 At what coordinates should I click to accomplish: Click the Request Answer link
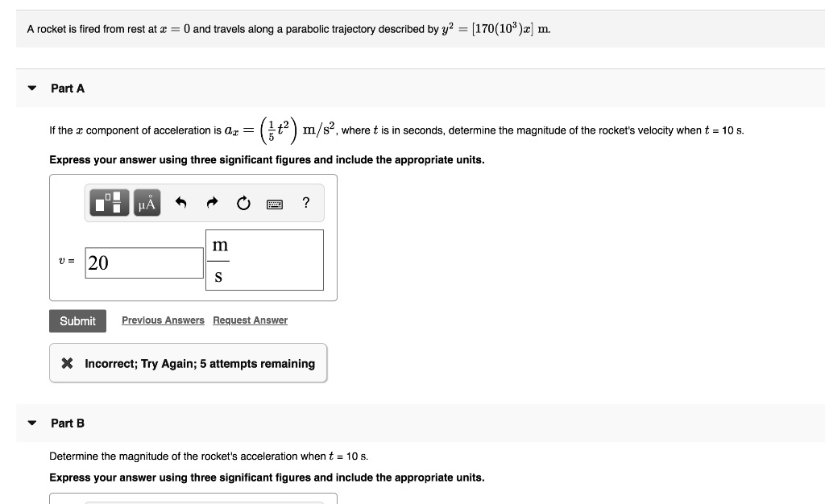(x=250, y=320)
